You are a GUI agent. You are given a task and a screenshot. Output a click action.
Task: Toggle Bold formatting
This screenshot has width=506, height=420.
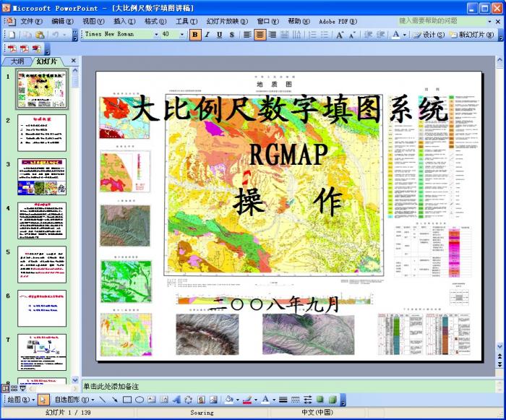point(195,34)
